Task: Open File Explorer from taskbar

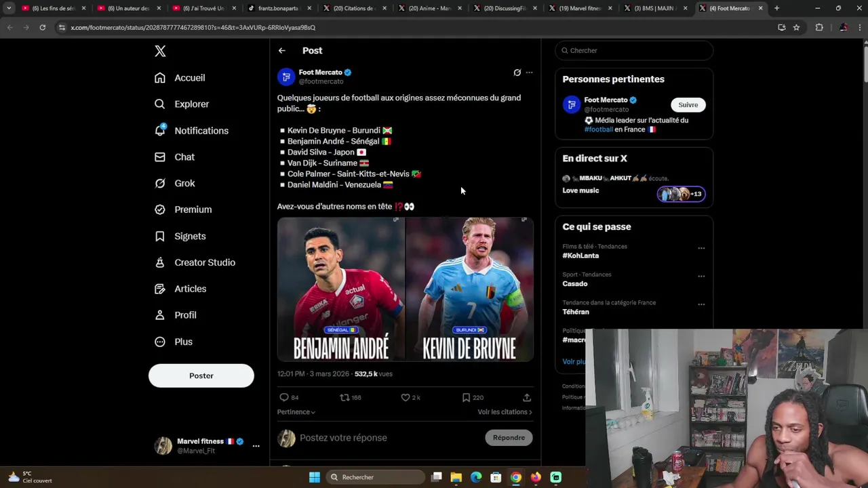Action: click(456, 477)
